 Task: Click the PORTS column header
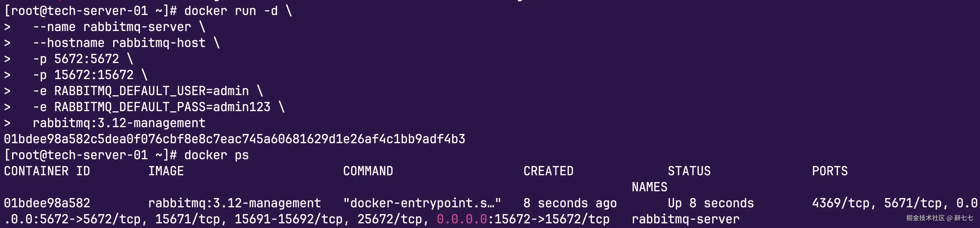[x=830, y=171]
